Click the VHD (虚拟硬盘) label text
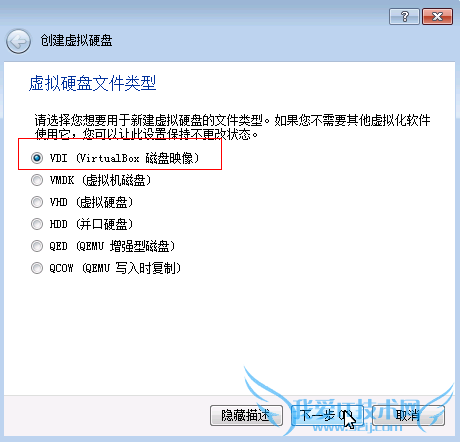460x442 pixels. (91, 202)
